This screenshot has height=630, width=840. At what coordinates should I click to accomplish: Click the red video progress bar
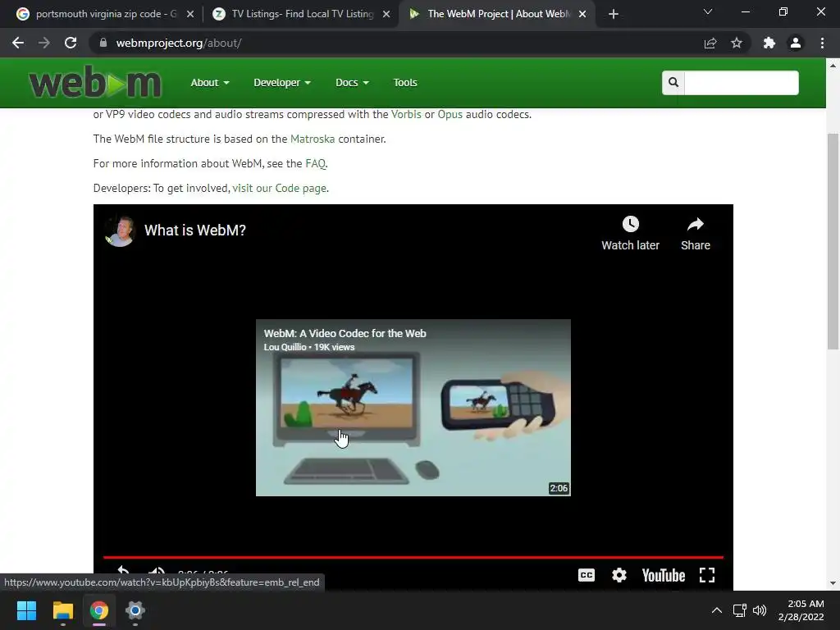point(413,558)
